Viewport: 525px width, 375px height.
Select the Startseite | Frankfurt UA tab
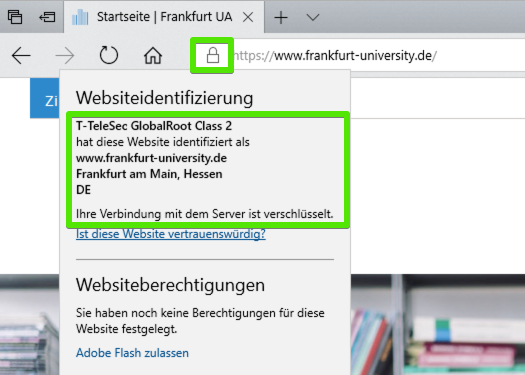pos(164,17)
